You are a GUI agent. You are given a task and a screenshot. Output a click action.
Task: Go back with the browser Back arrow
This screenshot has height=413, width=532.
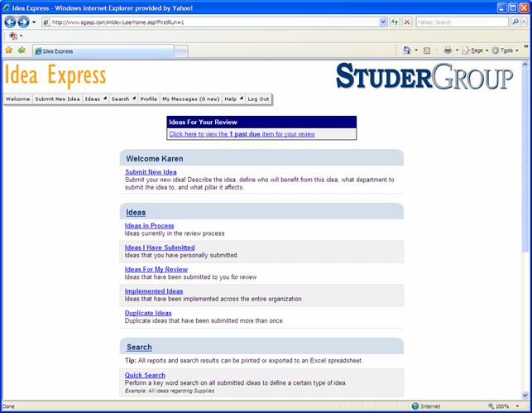(x=10, y=22)
